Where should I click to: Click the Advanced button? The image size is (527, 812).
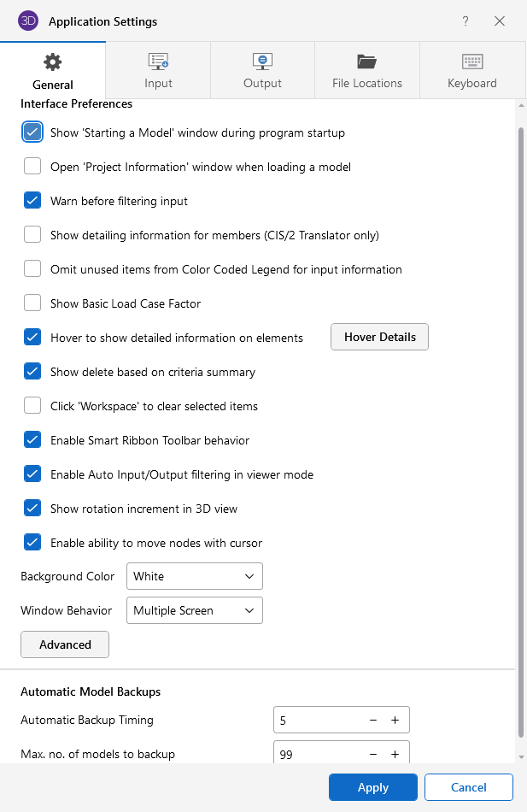click(65, 644)
